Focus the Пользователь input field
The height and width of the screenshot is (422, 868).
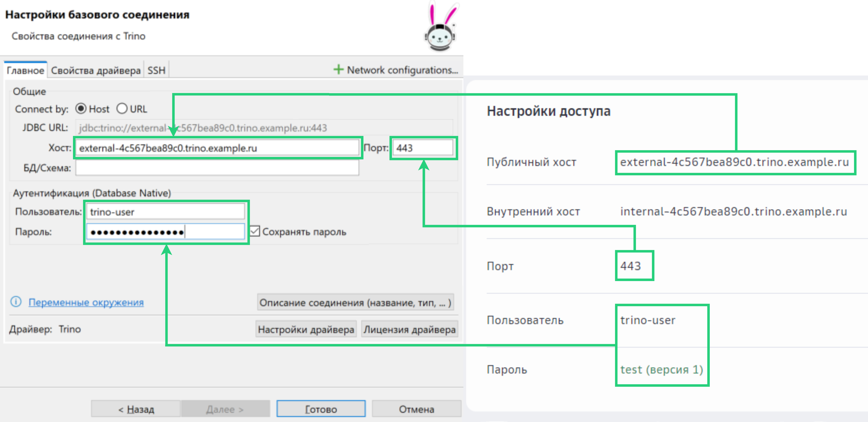coord(166,212)
